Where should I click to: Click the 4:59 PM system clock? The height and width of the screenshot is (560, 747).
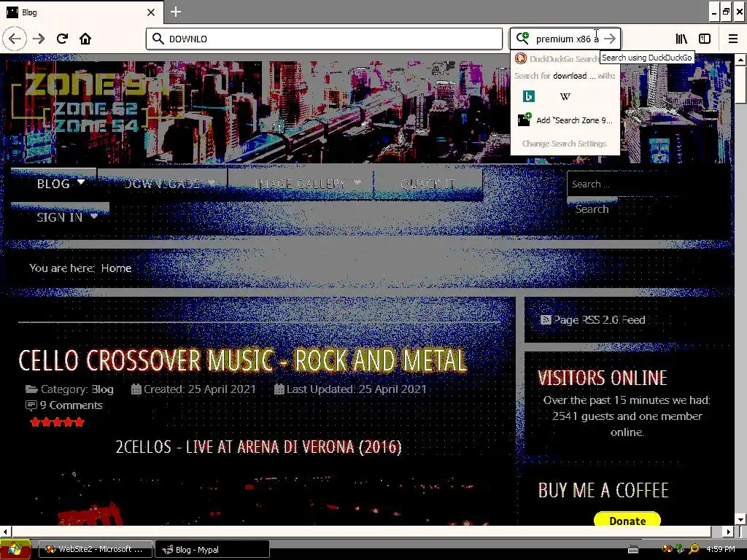click(720, 550)
